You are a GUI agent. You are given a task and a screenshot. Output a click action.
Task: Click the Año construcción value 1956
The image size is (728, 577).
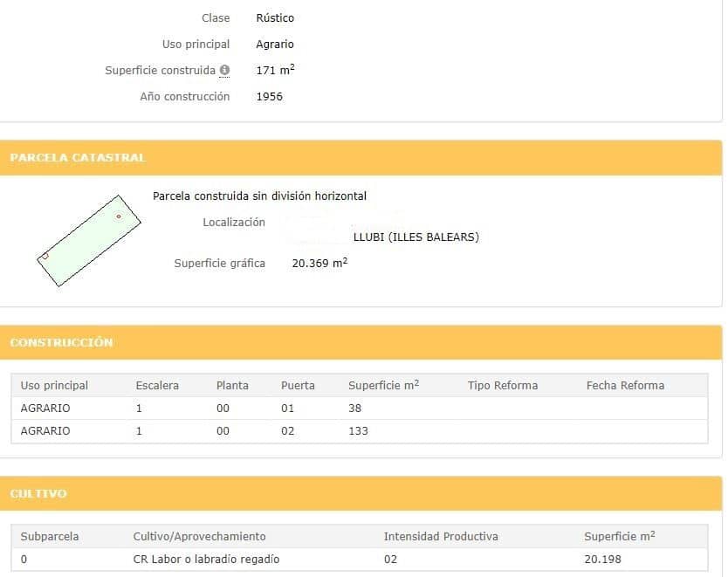coord(270,96)
